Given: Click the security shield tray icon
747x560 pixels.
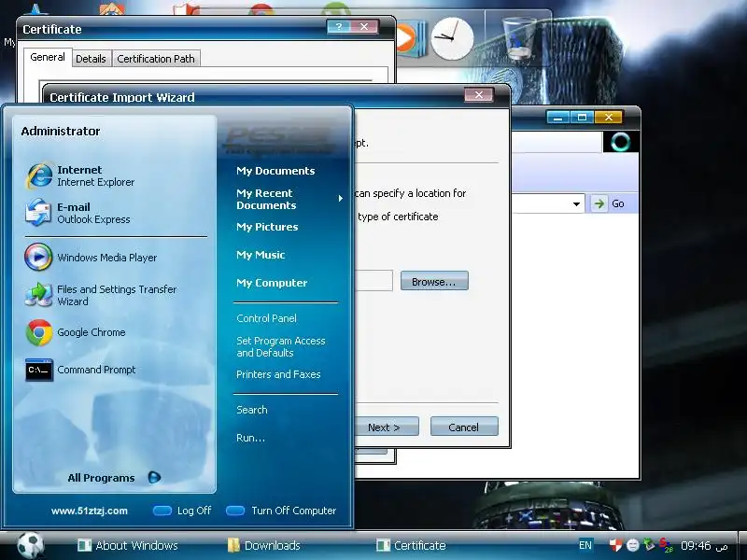Looking at the screenshot, I should pos(615,545).
